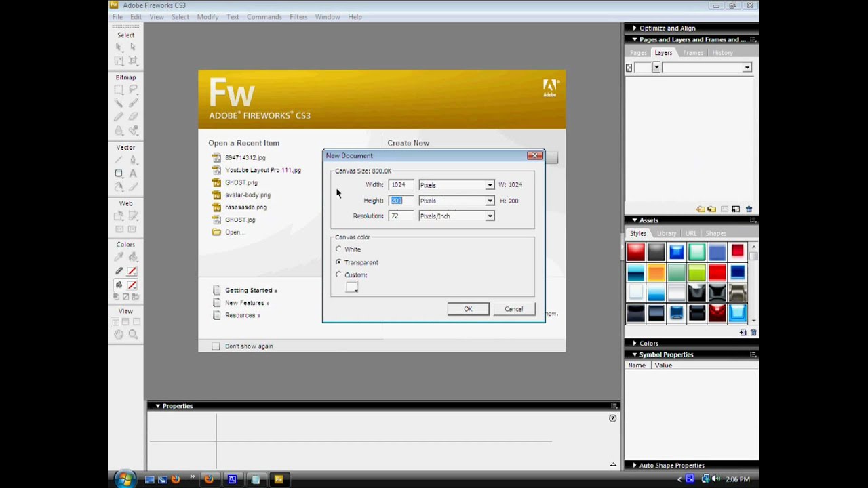Click the Width input field
Screen dimensions: 868x488
point(401,185)
